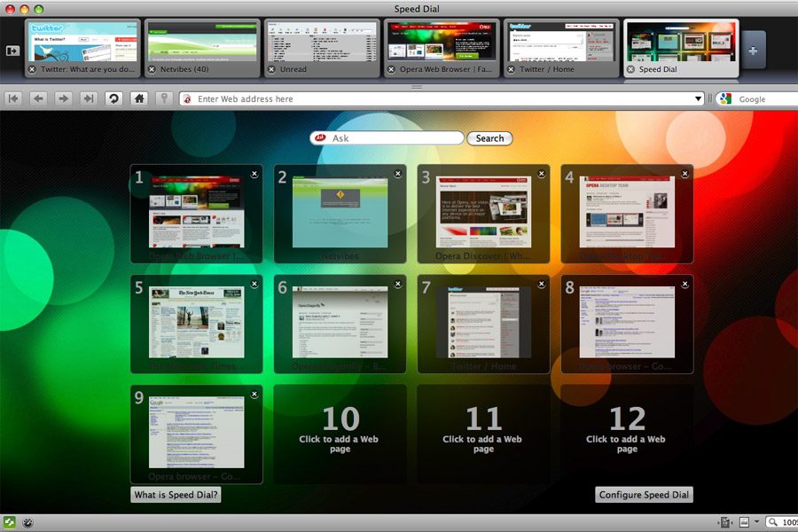The width and height of the screenshot is (798, 532).
Task: Click the Configure Speed Dial button
Action: coord(644,495)
